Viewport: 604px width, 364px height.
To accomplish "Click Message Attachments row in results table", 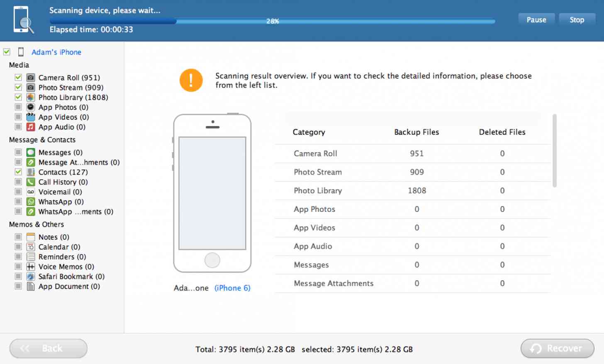I will pos(412,284).
